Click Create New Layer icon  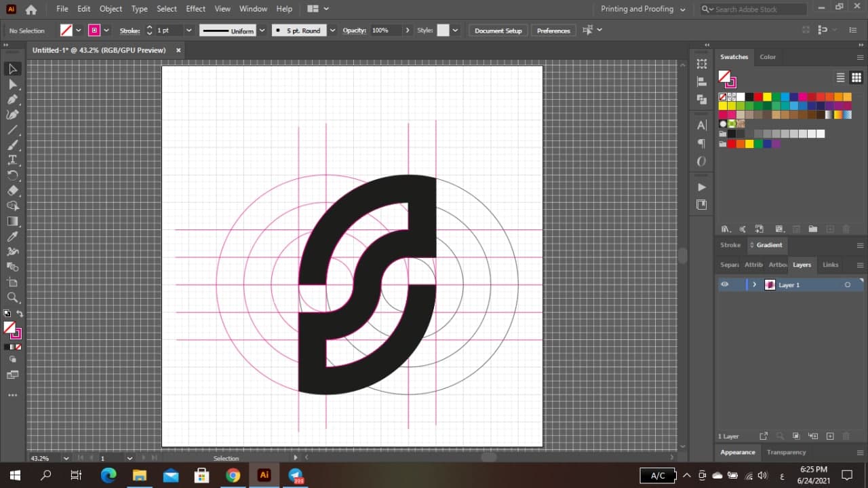829,436
